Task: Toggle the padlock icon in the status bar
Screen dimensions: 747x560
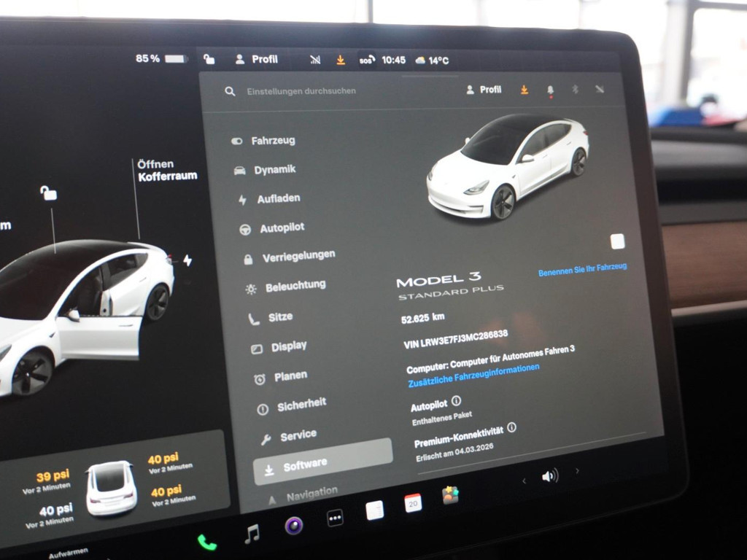Action: pyautogui.click(x=208, y=59)
